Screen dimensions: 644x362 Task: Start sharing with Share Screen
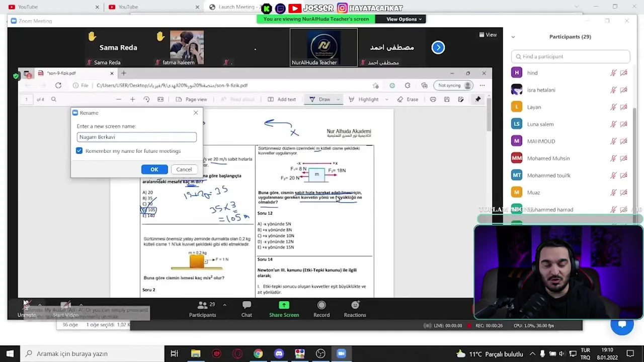click(284, 309)
